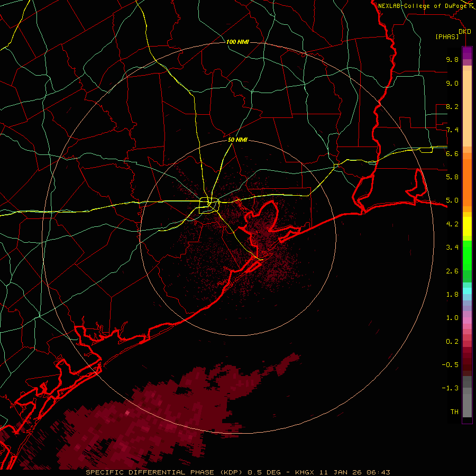Image resolution: width=476 pixels, height=476 pixels.
Task: Click the 100 NMI range ring label
Action: click(x=237, y=42)
